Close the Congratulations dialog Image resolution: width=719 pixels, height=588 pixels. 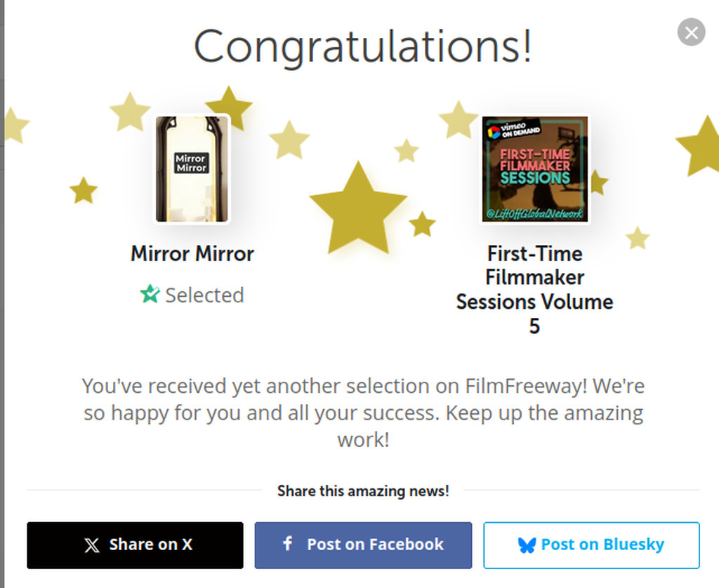(691, 32)
